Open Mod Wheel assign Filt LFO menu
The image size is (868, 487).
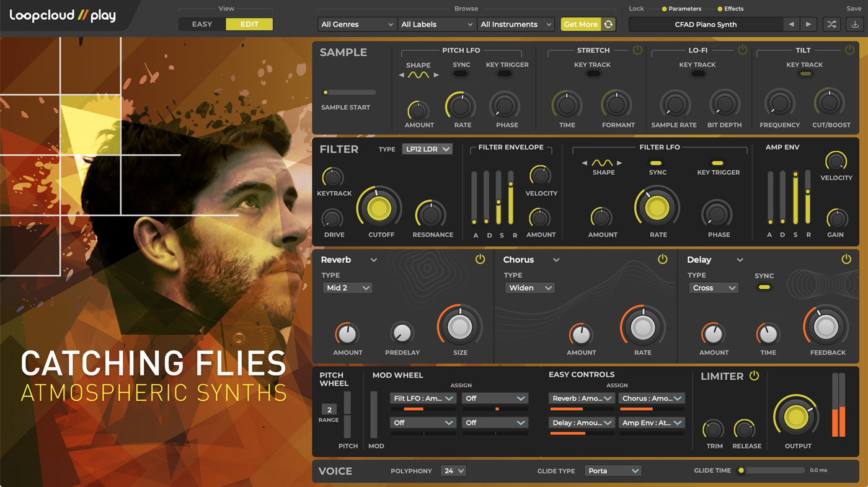[423, 398]
